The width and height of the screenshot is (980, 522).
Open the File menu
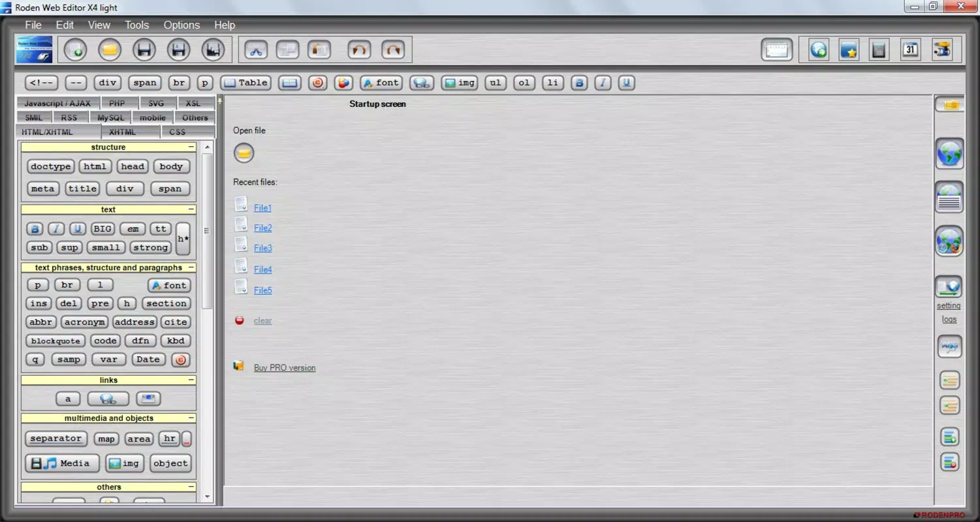tap(33, 25)
